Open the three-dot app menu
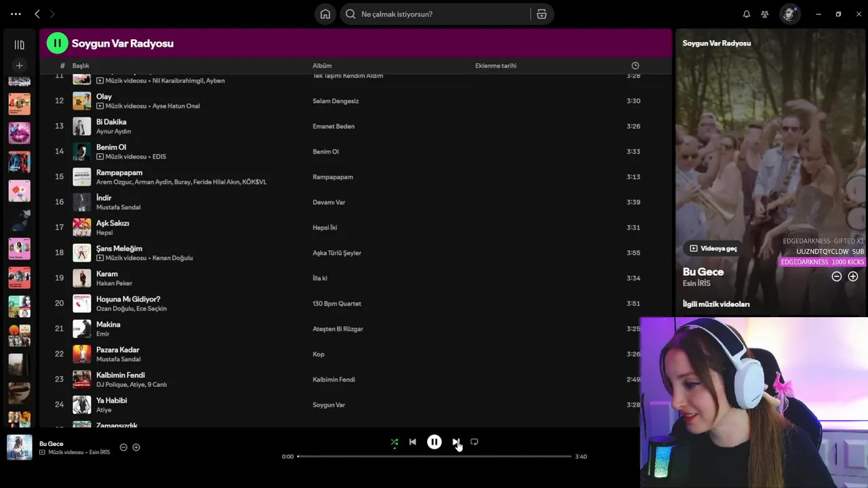868x488 pixels. (x=16, y=14)
